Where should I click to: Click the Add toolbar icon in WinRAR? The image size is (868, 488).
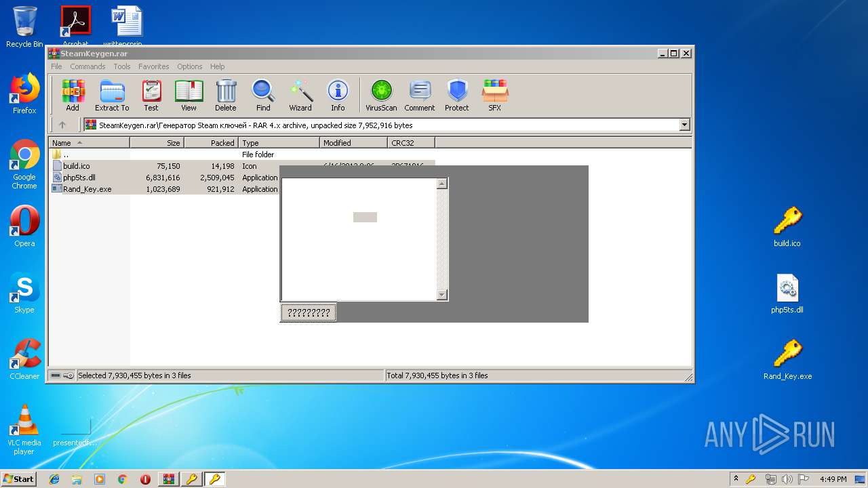point(73,96)
